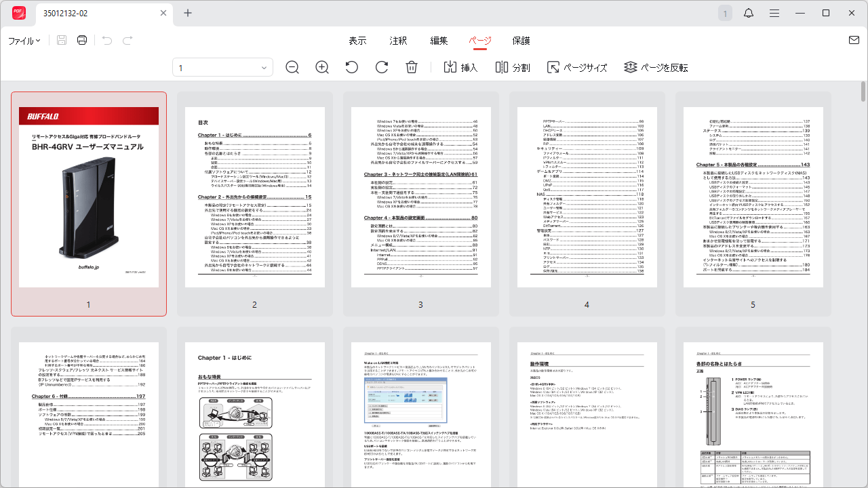The image size is (868, 488).
Task: Switch to the 注釈 tab
Action: coord(398,41)
